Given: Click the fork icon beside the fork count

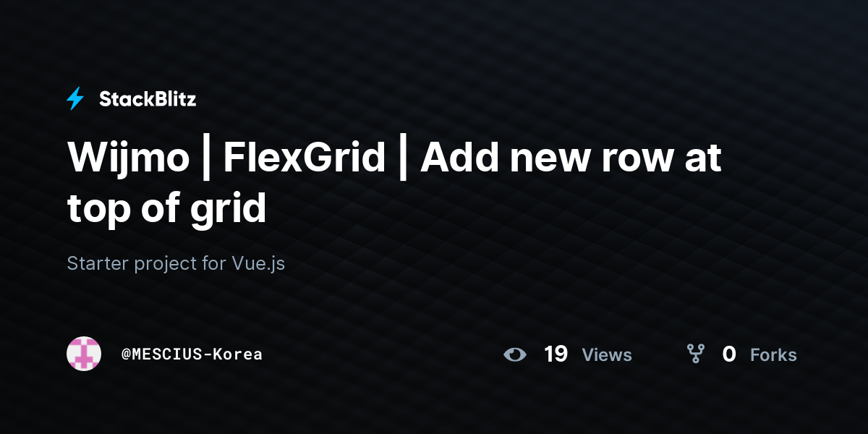Looking at the screenshot, I should pyautogui.click(x=696, y=354).
